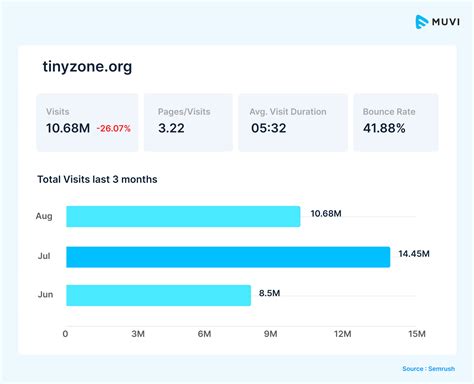The width and height of the screenshot is (474, 384).
Task: Open the Visits 10.68M stat card
Action: point(87,123)
